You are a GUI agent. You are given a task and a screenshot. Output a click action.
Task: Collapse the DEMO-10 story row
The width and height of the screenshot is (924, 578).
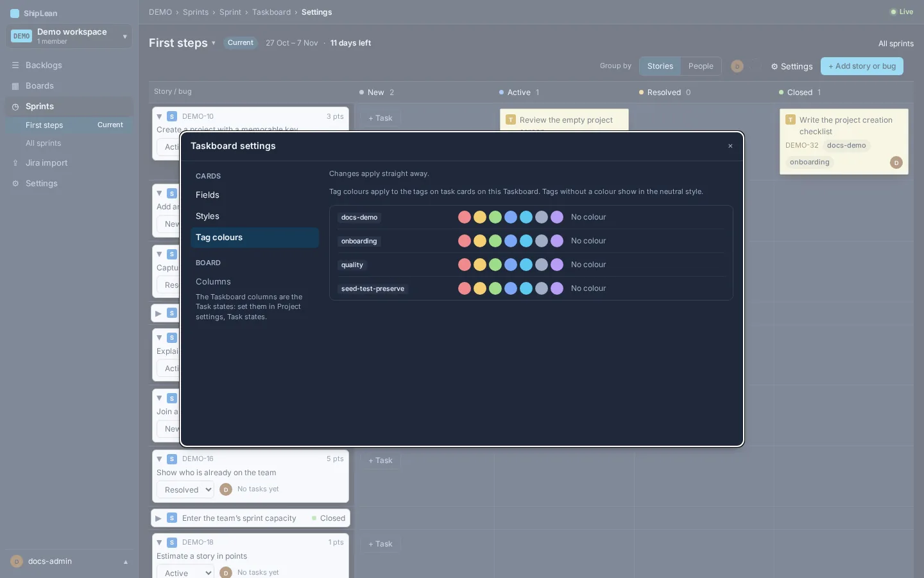[159, 116]
